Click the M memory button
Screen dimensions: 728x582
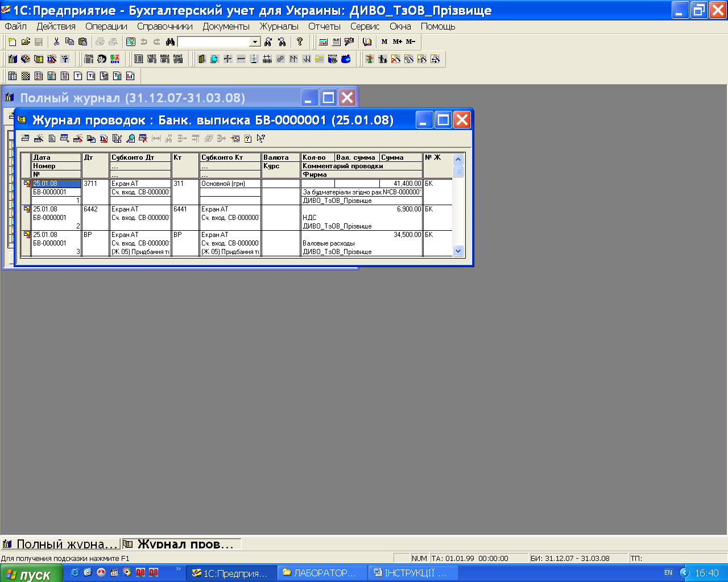[384, 41]
